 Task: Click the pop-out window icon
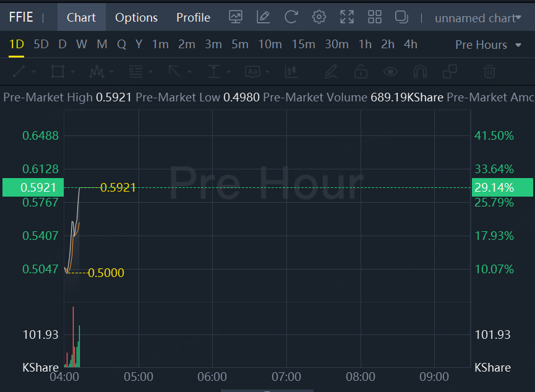tap(401, 17)
